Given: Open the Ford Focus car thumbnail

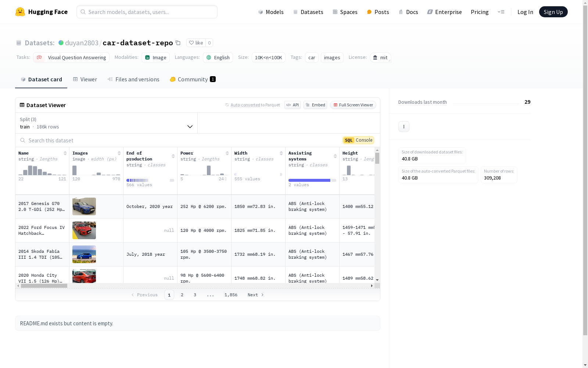Looking at the screenshot, I should click(84, 230).
